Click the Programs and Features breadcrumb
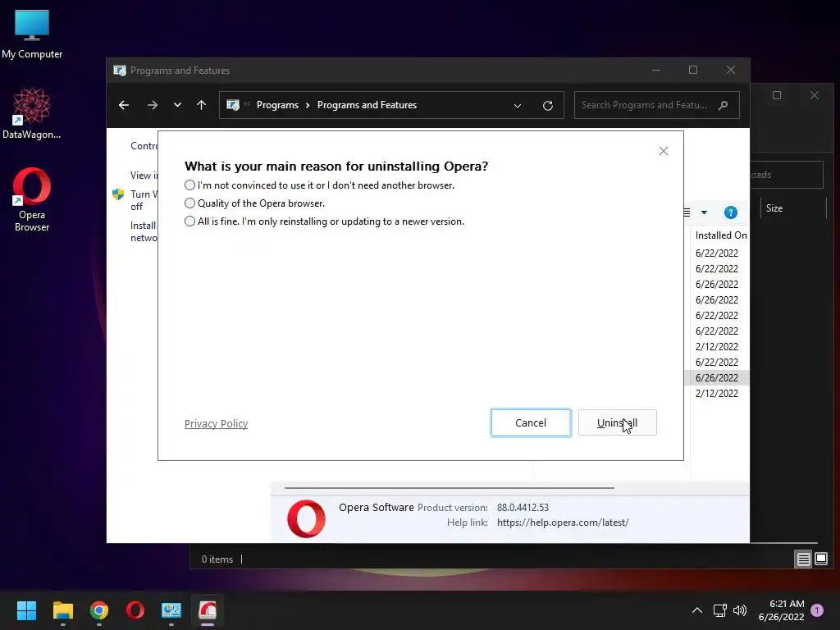Viewport: 840px width, 630px height. tap(367, 105)
